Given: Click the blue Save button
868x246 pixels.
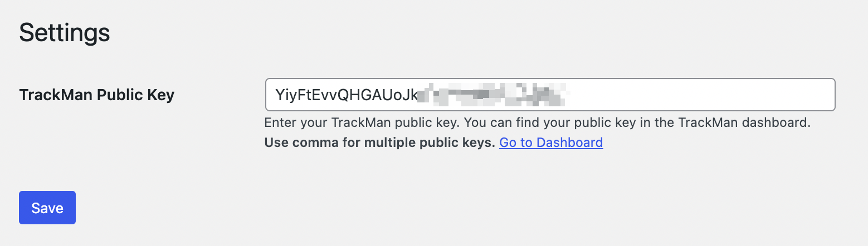Looking at the screenshot, I should [x=47, y=208].
